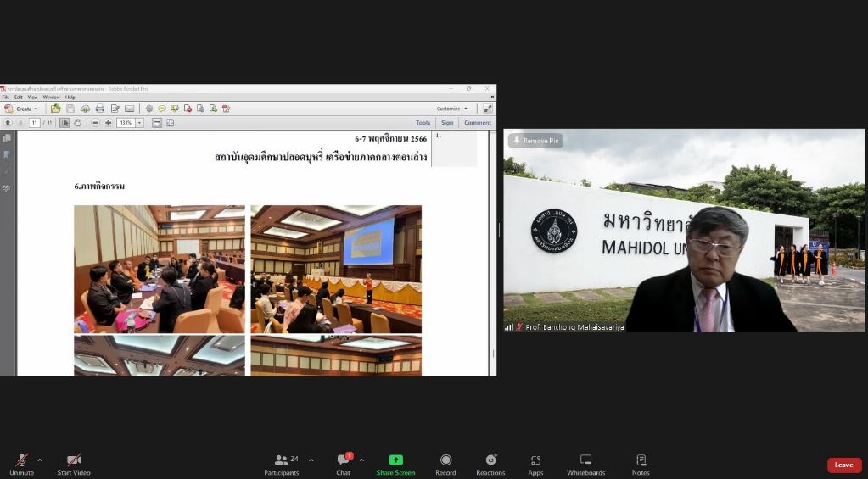
Task: Expand the Create dropdown in Acrobat
Action: [x=21, y=109]
